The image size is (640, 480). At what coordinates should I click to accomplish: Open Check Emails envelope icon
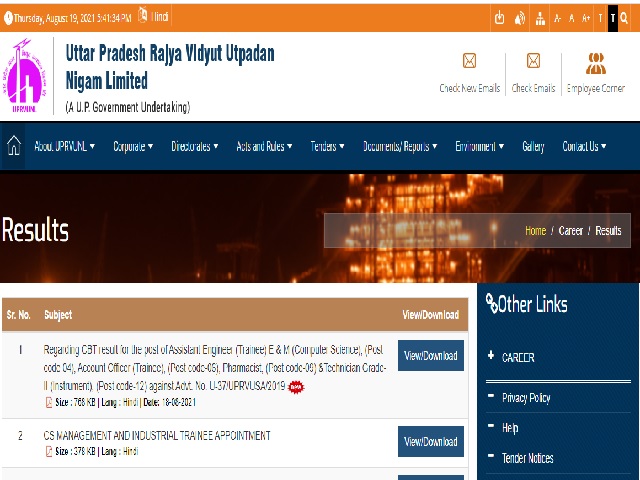533,61
